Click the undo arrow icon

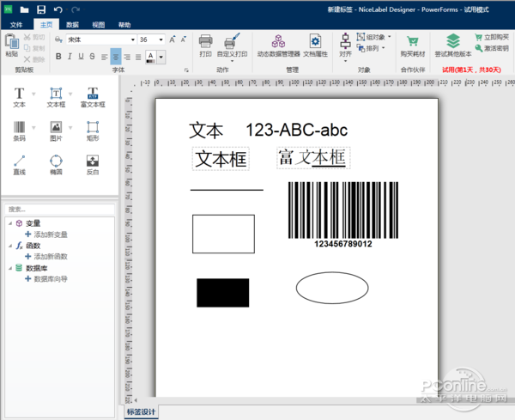(x=58, y=9)
